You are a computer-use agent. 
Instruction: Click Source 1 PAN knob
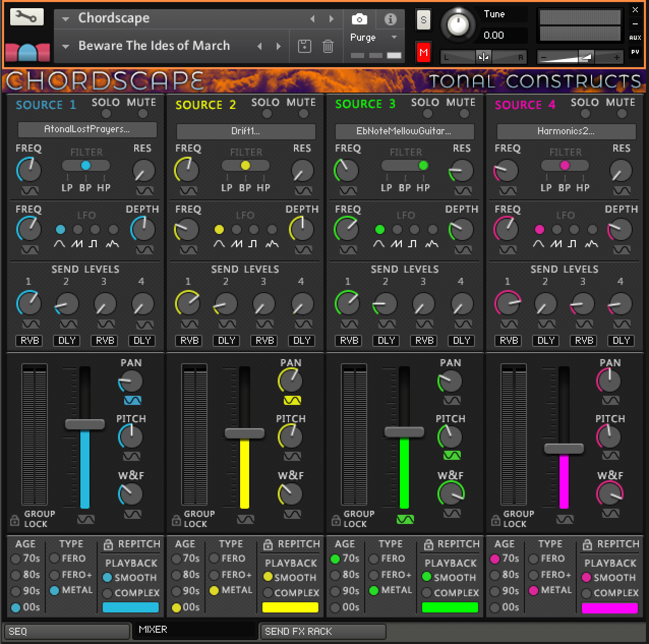coord(131,380)
